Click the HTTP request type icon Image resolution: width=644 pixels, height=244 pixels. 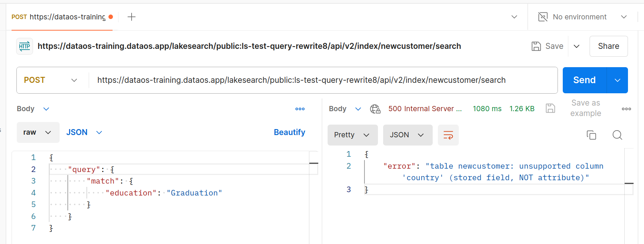tap(25, 46)
